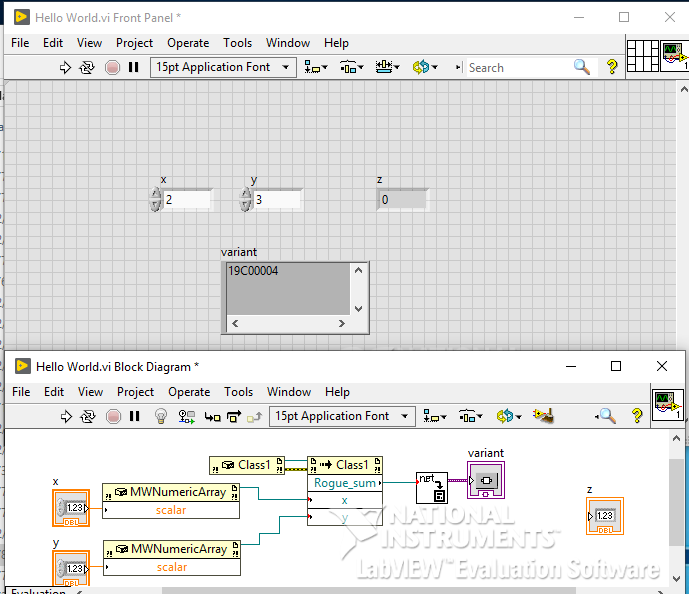Click variant indicator scroll left arrow
Image resolution: width=689 pixels, height=594 pixels.
235,324
